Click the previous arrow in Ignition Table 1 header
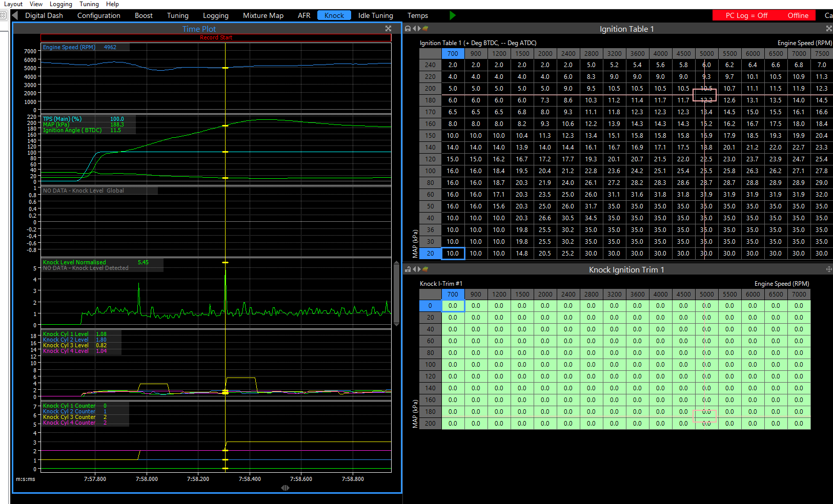The width and height of the screenshot is (833, 504). (414, 29)
